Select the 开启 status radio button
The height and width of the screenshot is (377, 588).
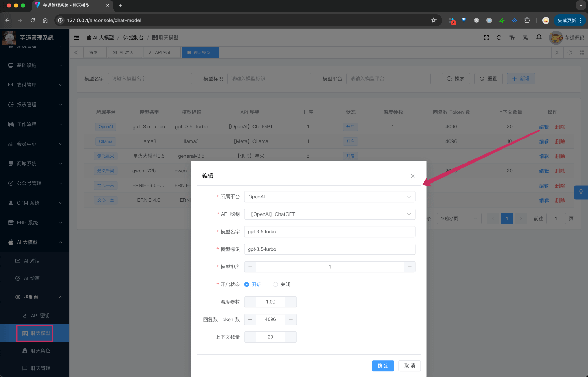pos(247,284)
